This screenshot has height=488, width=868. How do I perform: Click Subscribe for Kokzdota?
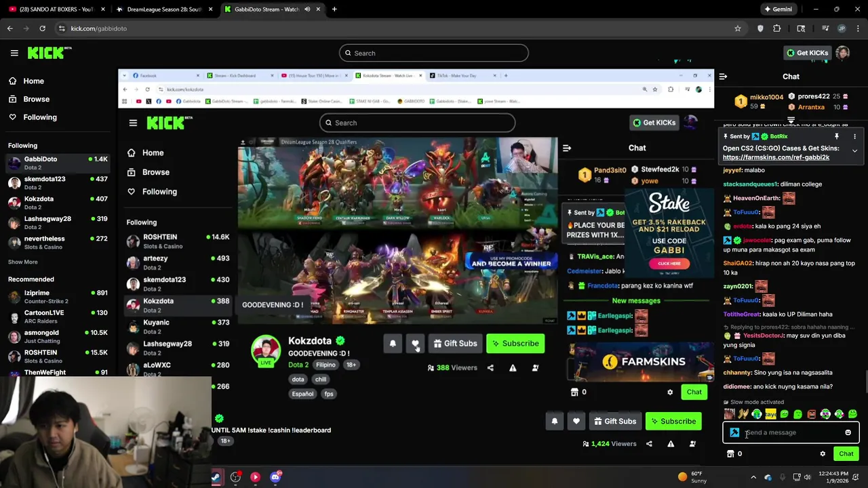(515, 344)
